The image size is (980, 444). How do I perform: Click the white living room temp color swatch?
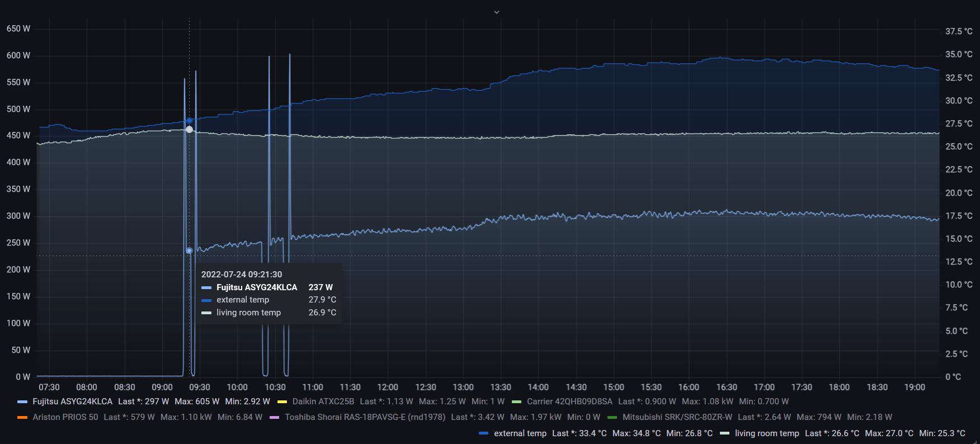pos(724,433)
